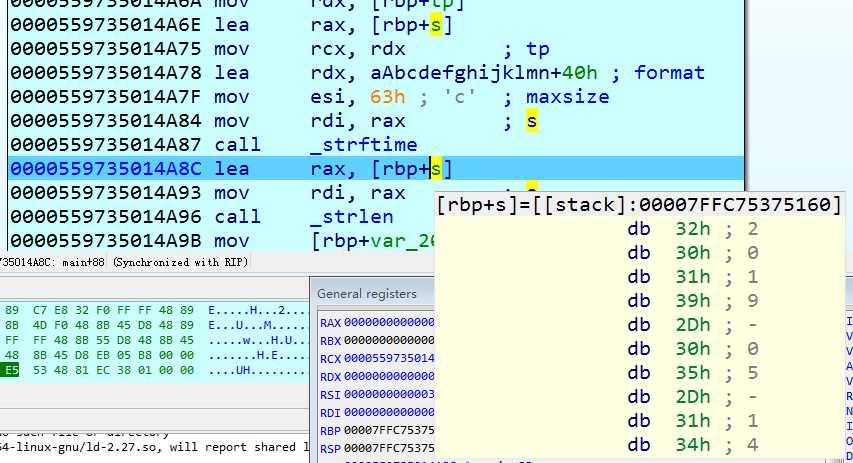The image size is (853, 463).
Task: Click the RDI register entry
Action: point(377,412)
